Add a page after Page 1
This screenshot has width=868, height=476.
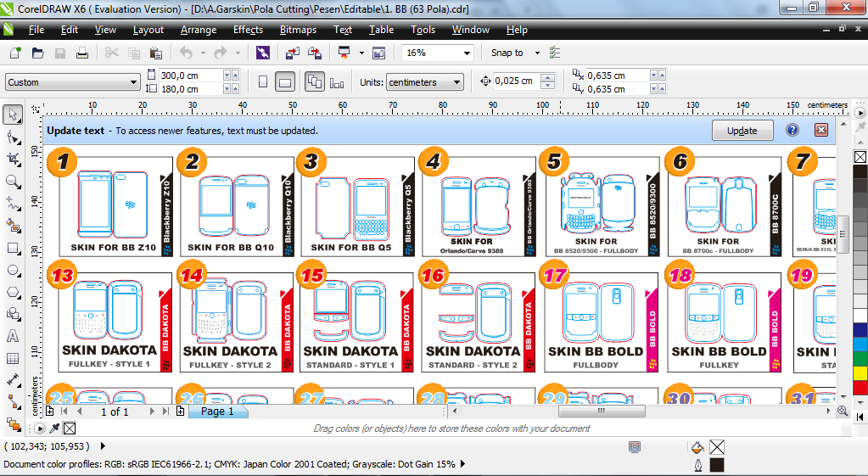(180, 411)
